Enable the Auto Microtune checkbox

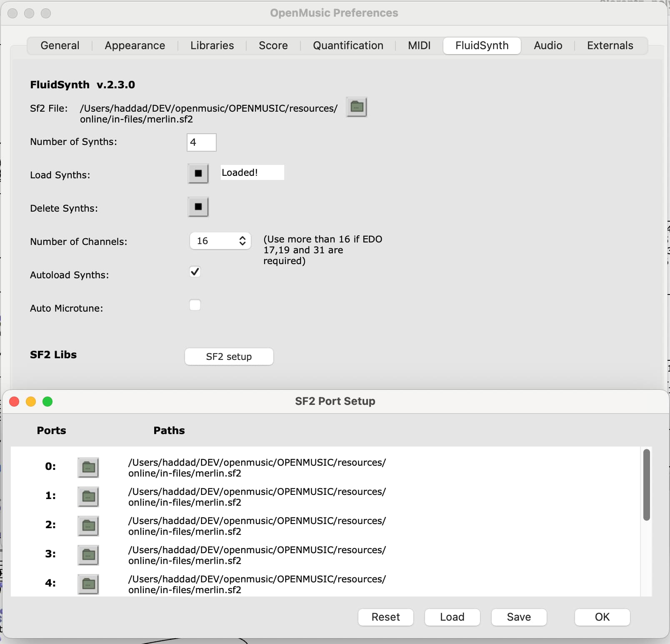pyautogui.click(x=195, y=305)
